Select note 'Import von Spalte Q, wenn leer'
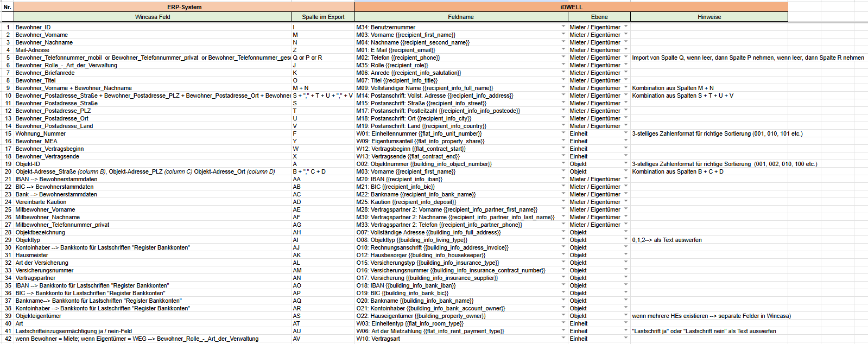This screenshot has width=868, height=344. click(x=748, y=58)
